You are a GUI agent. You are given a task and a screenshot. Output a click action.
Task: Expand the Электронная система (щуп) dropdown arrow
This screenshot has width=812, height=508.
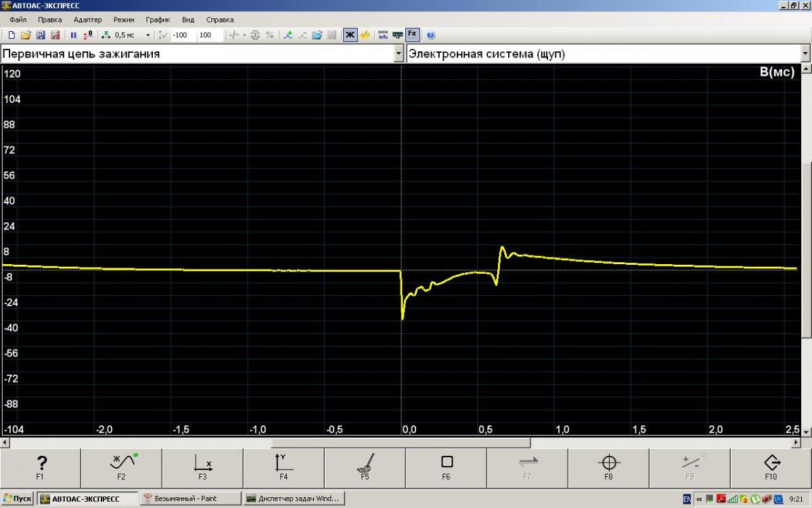pyautogui.click(x=805, y=54)
